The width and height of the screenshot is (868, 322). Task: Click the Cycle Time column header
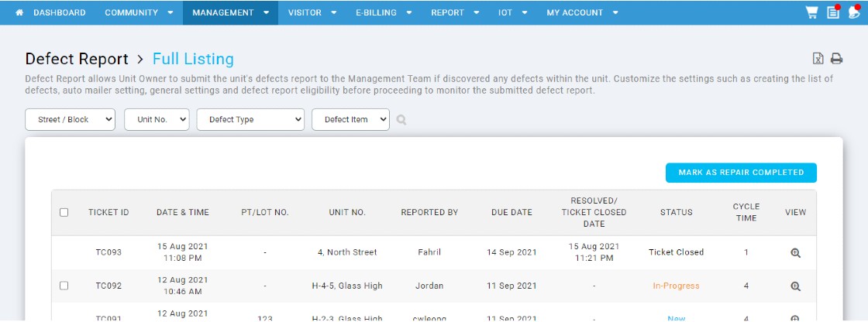coord(746,212)
